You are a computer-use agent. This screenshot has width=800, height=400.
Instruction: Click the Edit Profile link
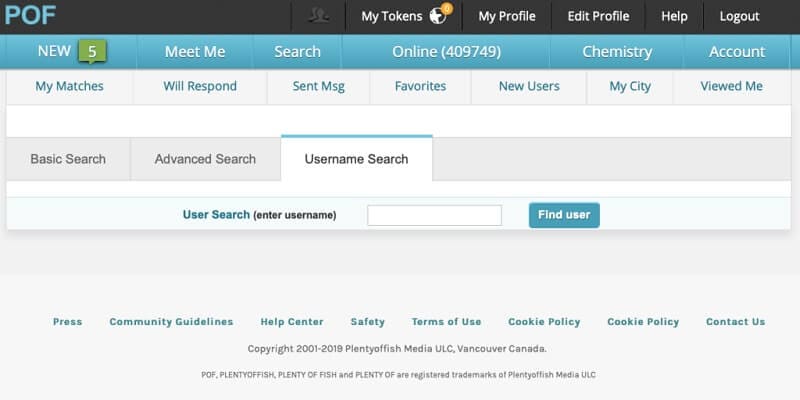tap(598, 16)
